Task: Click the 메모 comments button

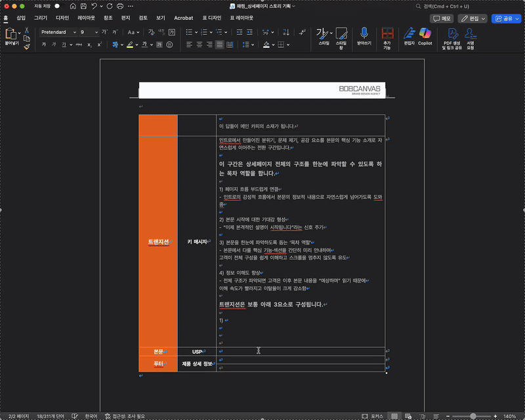Action: tap(442, 18)
